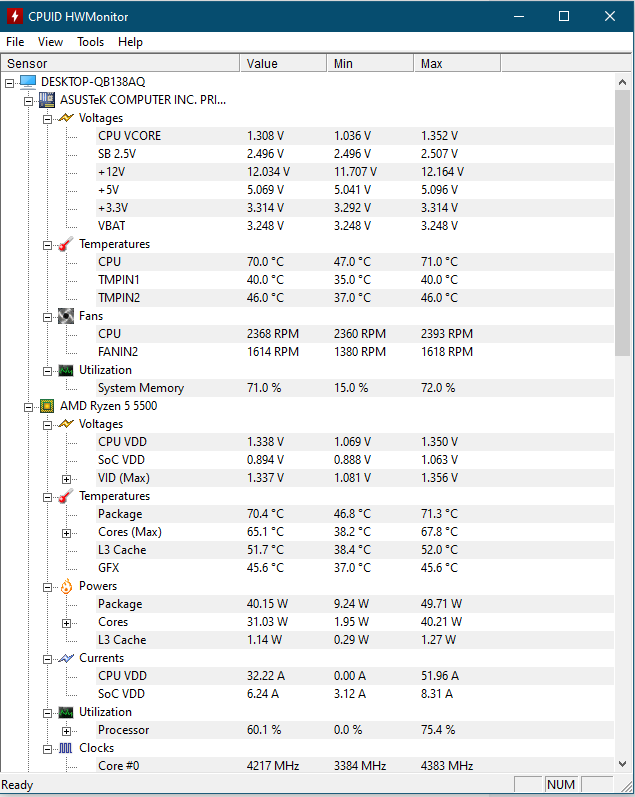Viewport: 635px width, 797px height.
Task: Click the Sensor column header
Action: click(x=120, y=64)
